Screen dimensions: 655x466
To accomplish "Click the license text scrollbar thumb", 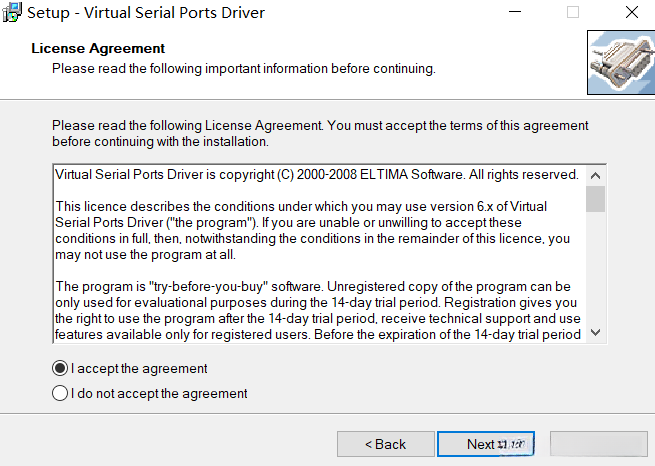I will pyautogui.click(x=596, y=198).
